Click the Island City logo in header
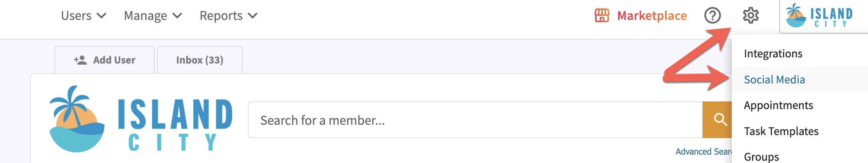 819,16
